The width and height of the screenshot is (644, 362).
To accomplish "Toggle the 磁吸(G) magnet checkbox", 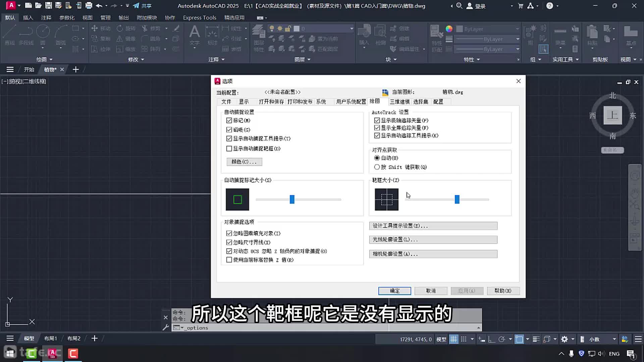I will [229, 130].
